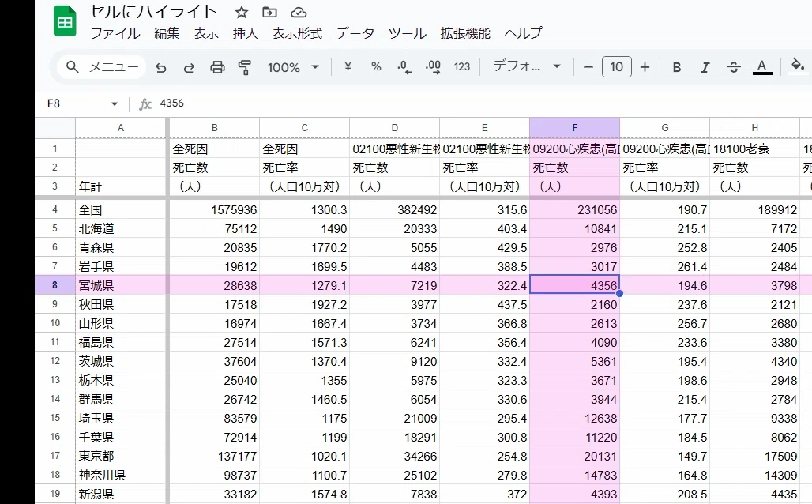The width and height of the screenshot is (812, 504).
Task: Open the データ menu
Action: (355, 33)
